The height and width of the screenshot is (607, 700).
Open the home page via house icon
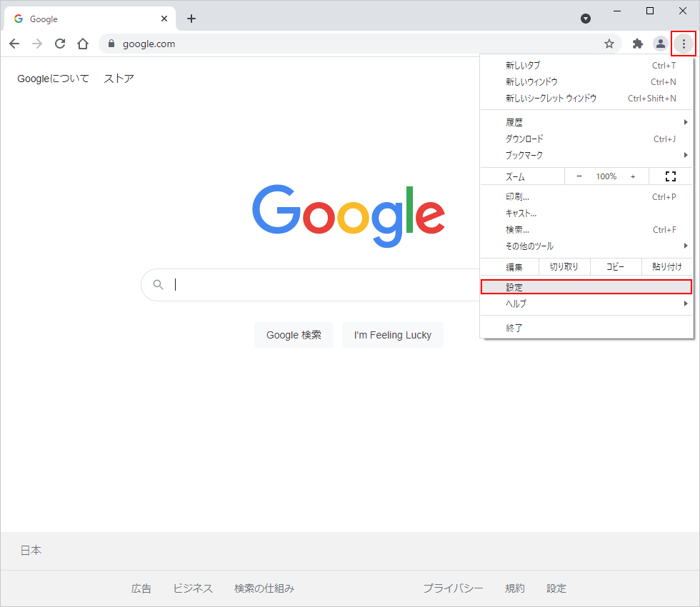[83, 44]
